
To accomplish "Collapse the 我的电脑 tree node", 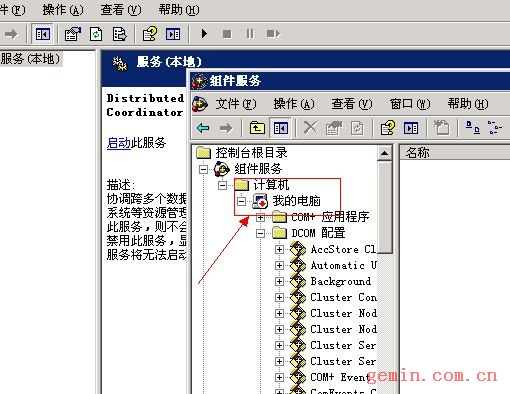I will (x=241, y=201).
